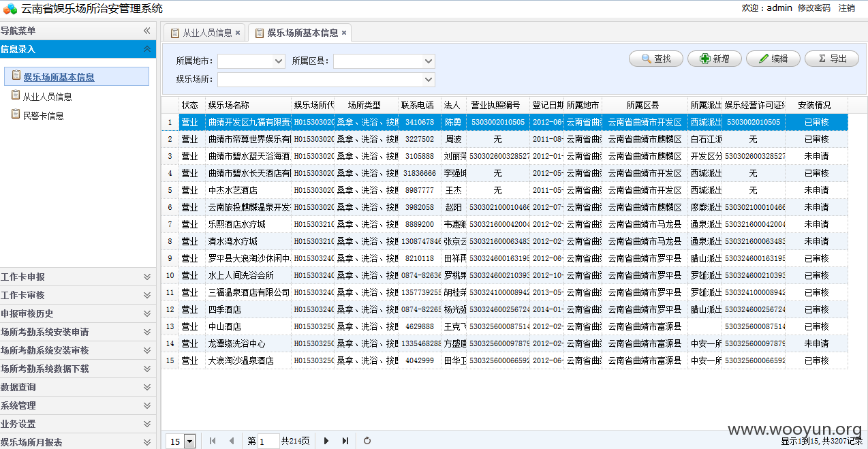Click legal person 周波 in row 2
The image size is (868, 449).
pyautogui.click(x=453, y=139)
